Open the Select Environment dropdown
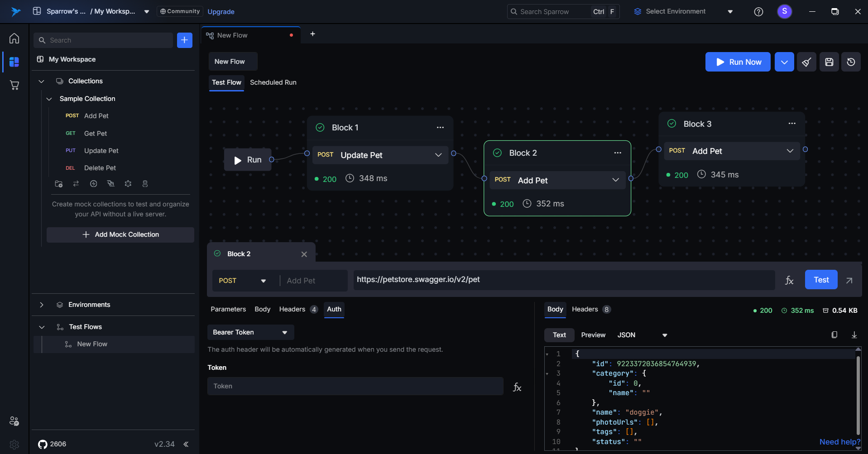Screen dimensions: 868x454 (x=683, y=12)
